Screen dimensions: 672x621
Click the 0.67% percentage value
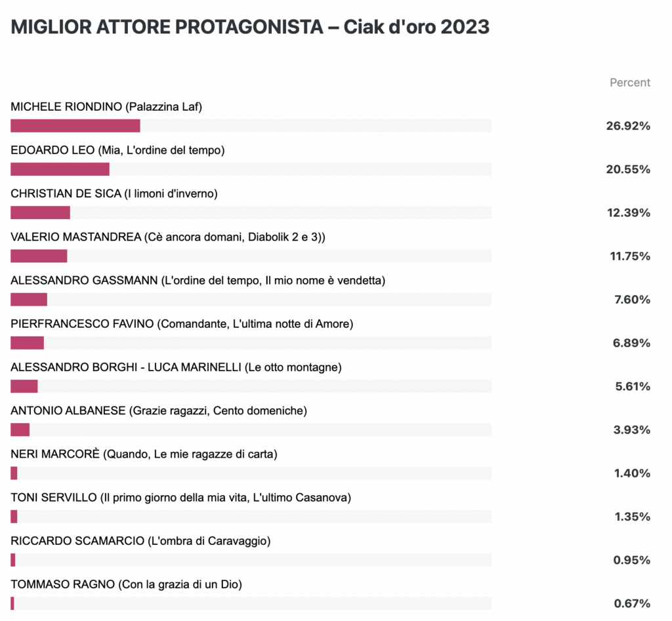tap(632, 603)
